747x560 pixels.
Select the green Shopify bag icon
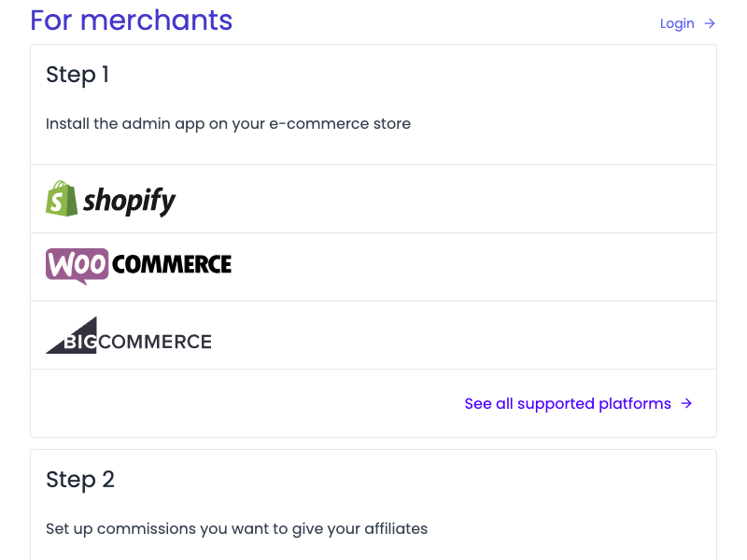point(62,199)
